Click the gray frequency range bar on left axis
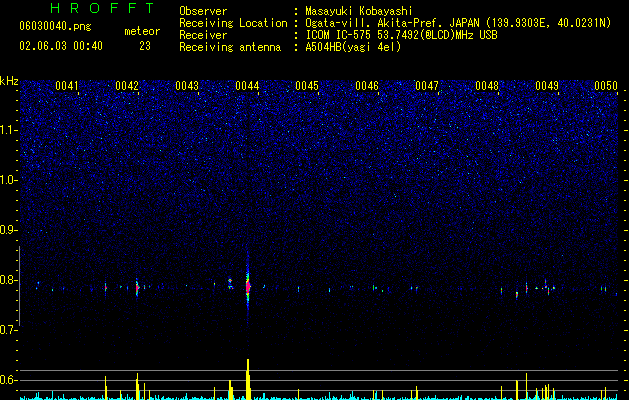The height and width of the screenshot is (400, 629). tap(20, 286)
